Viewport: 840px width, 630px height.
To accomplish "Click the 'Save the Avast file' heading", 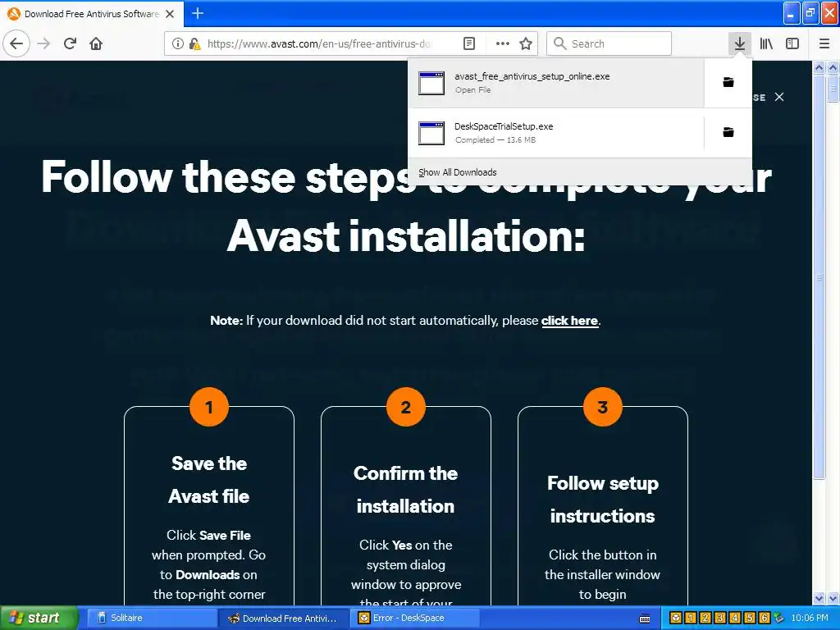I will point(209,479).
